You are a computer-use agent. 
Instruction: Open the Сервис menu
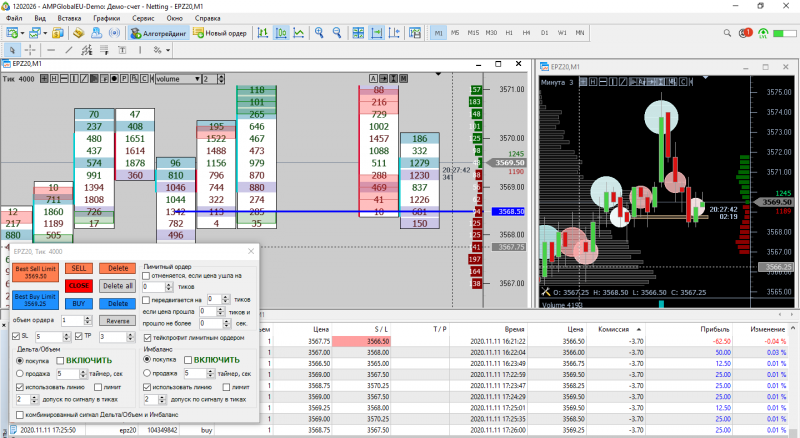click(x=143, y=18)
